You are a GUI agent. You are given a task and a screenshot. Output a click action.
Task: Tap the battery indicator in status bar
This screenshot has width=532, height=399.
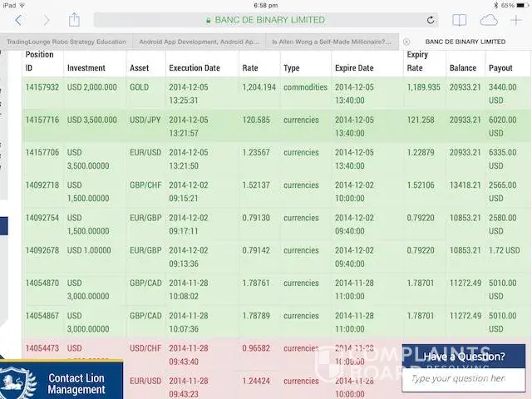tap(521, 6)
